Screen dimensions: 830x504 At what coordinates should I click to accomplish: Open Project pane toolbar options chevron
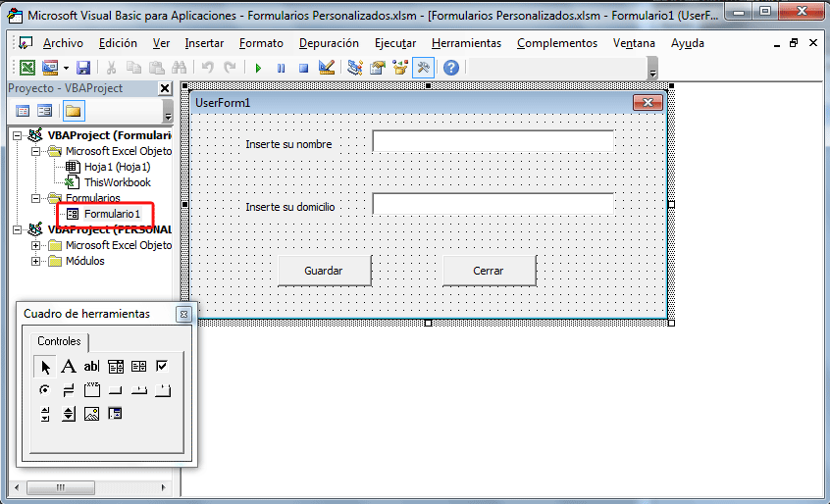pos(168,112)
